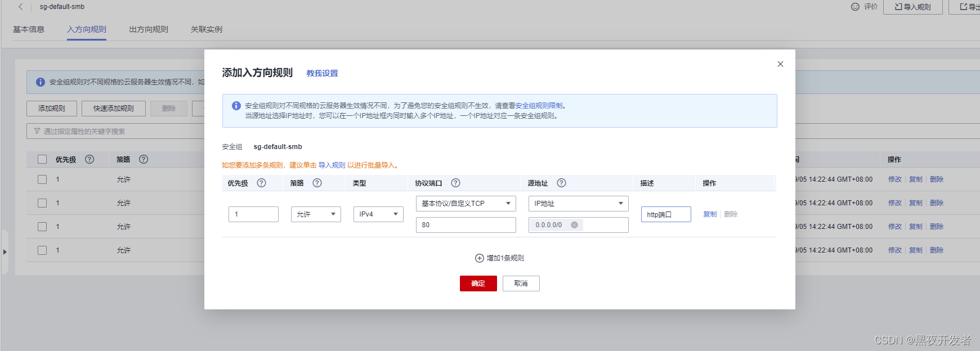Open help for 优先级 in dialog header
The image size is (980, 351).
(x=261, y=183)
